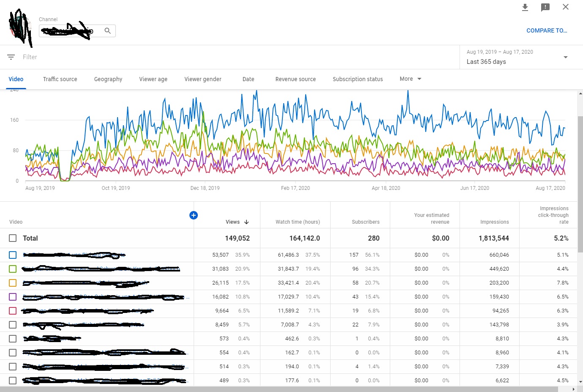Toggle the blue checkbox of first video

pyautogui.click(x=13, y=255)
